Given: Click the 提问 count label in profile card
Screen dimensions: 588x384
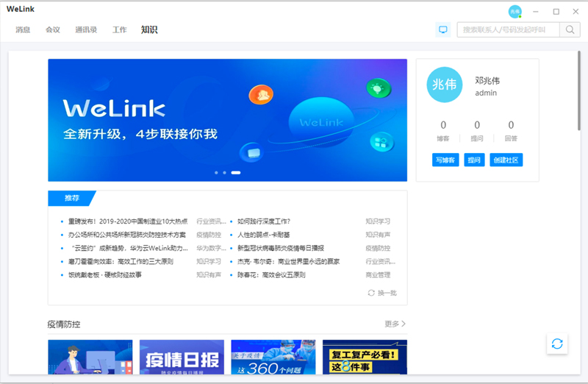Looking at the screenshot, I should point(477,139).
